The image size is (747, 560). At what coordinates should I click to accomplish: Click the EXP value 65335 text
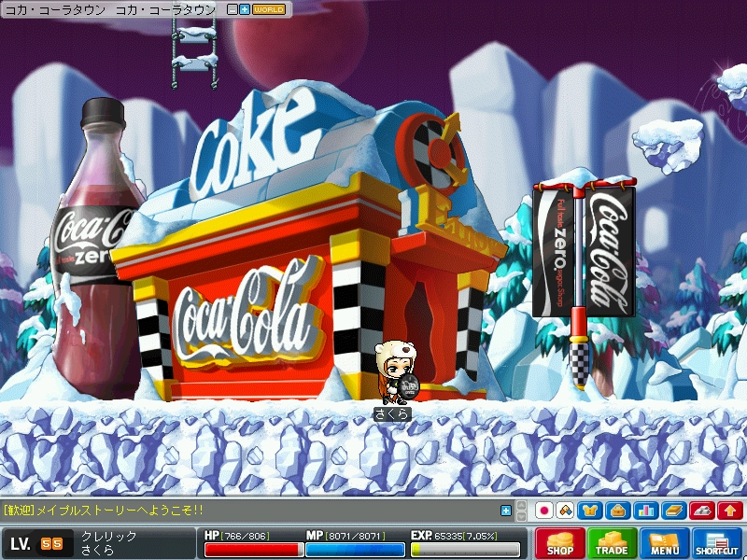(448, 536)
